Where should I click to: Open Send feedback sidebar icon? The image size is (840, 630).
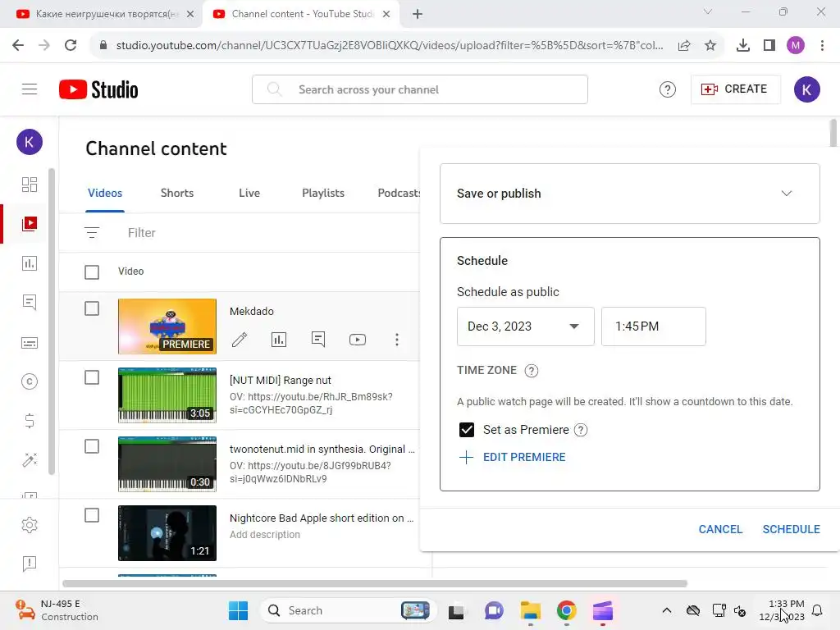30,564
